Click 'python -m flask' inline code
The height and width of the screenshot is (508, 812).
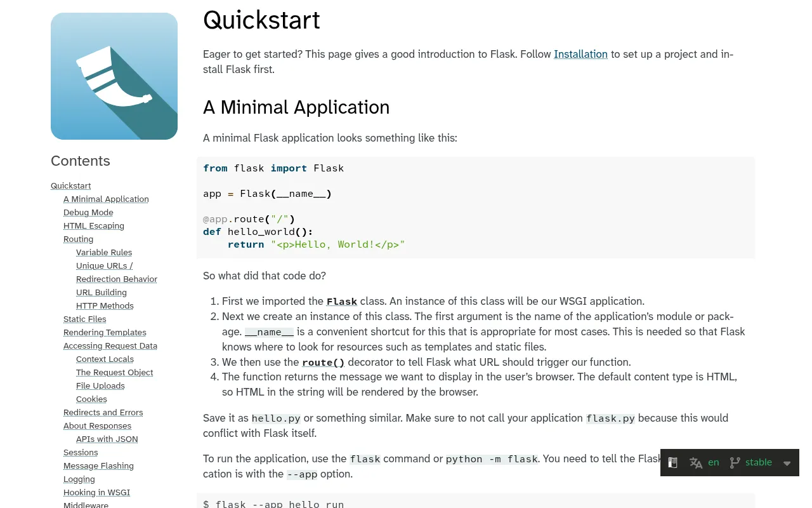point(492,459)
